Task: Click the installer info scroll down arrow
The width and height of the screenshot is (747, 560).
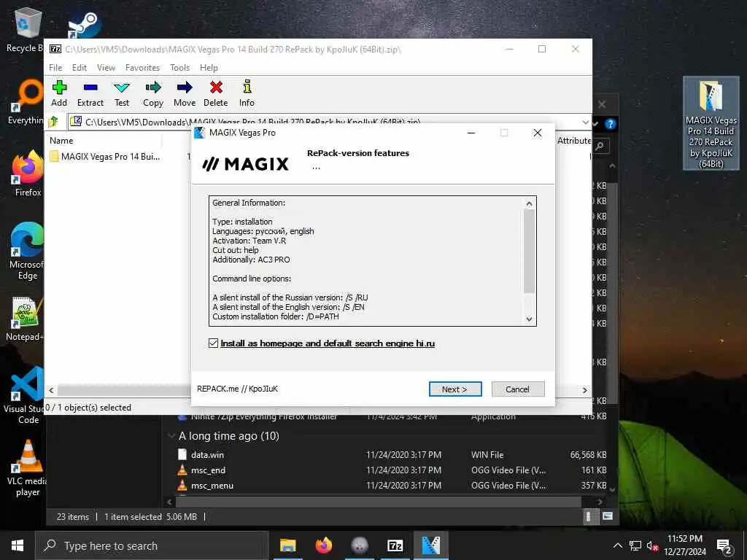Action: [x=529, y=319]
